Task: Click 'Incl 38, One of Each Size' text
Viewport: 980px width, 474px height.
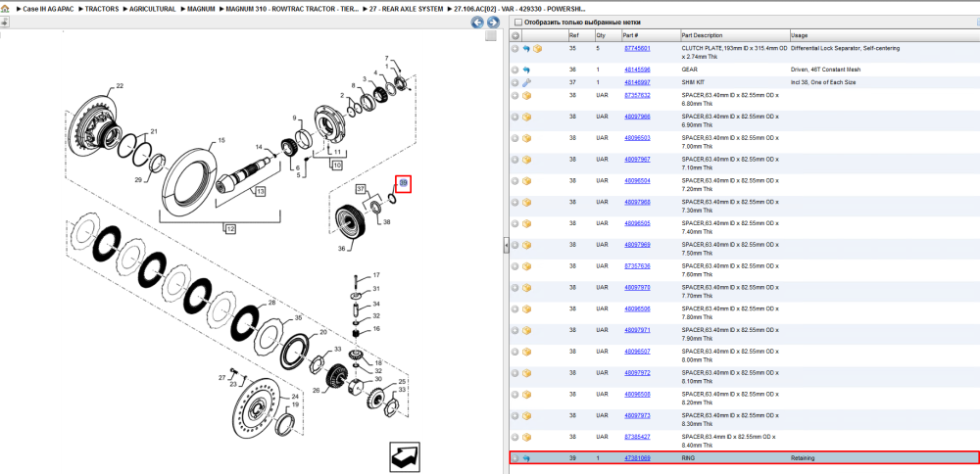Action: point(823,82)
